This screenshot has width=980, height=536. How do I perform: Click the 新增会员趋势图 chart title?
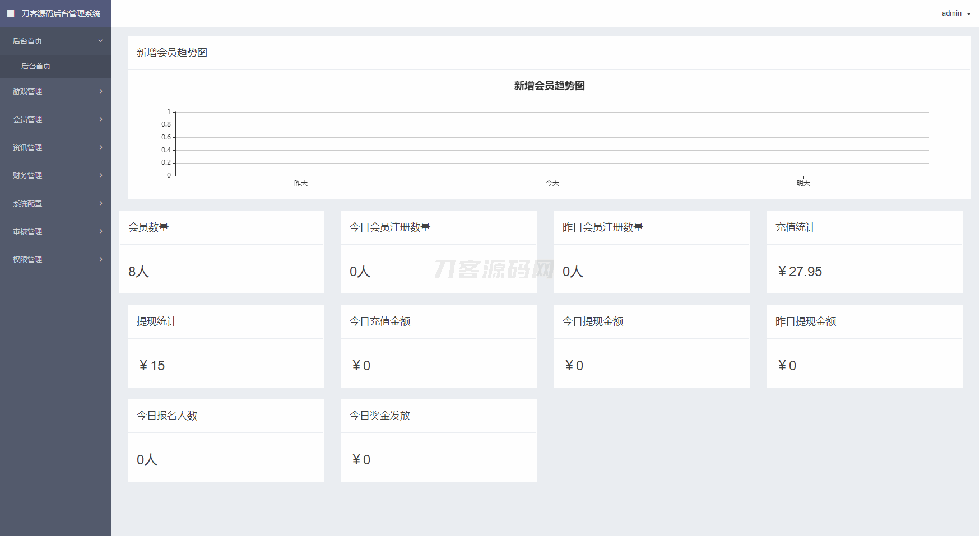pos(549,86)
